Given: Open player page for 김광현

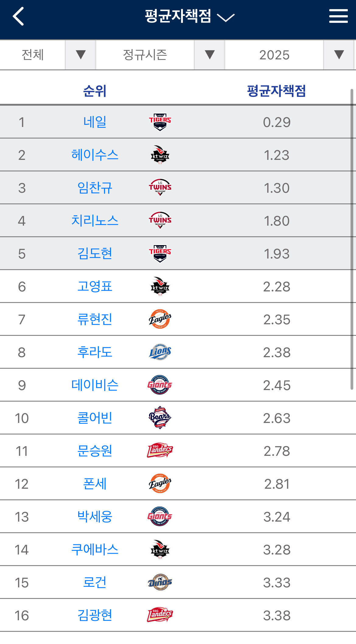Looking at the screenshot, I should 95,615.
